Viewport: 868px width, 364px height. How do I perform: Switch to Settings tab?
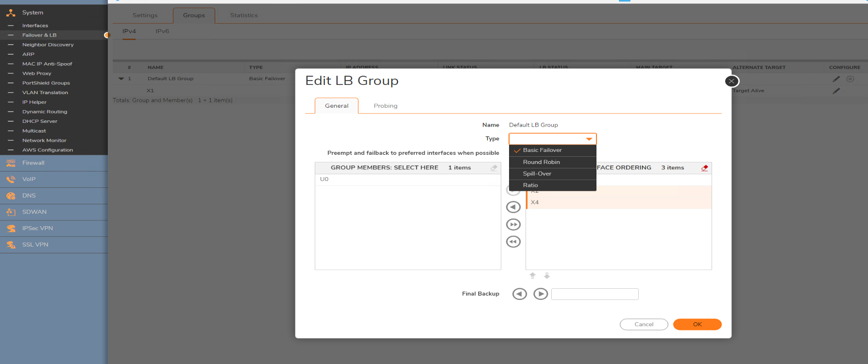tap(145, 16)
